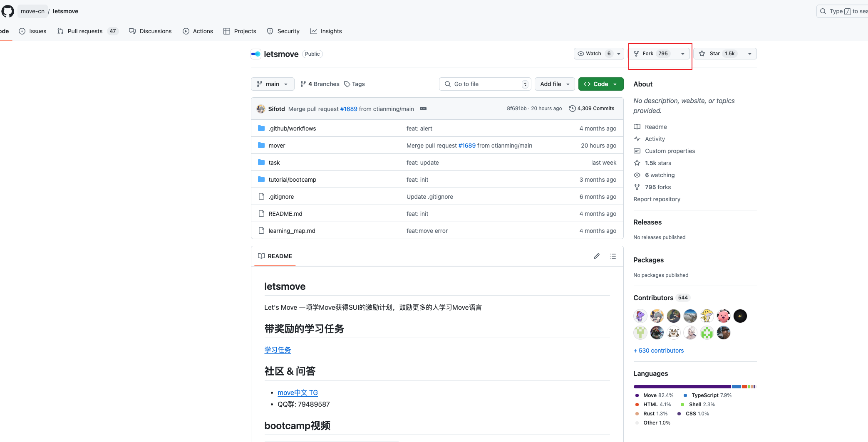Switch to Issues tab
868x442 pixels.
[x=32, y=31]
